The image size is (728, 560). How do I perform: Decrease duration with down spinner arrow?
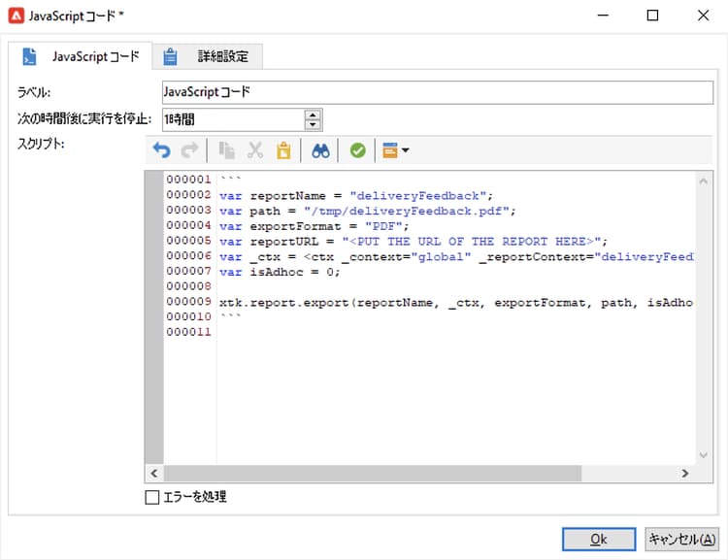[313, 124]
